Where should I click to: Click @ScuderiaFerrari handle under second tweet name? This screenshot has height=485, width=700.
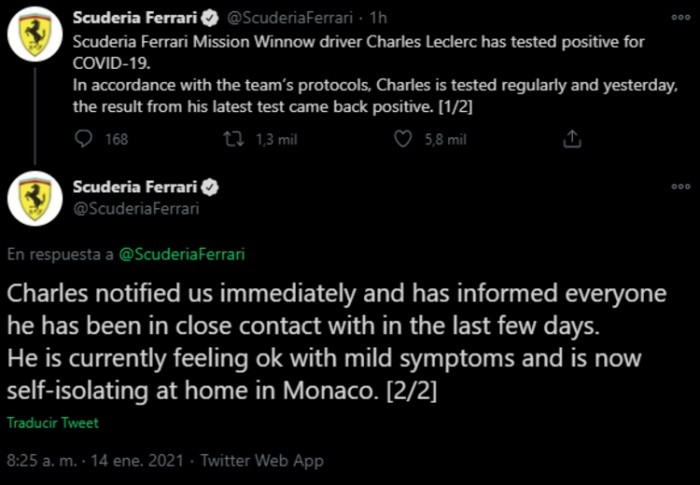[x=135, y=209]
